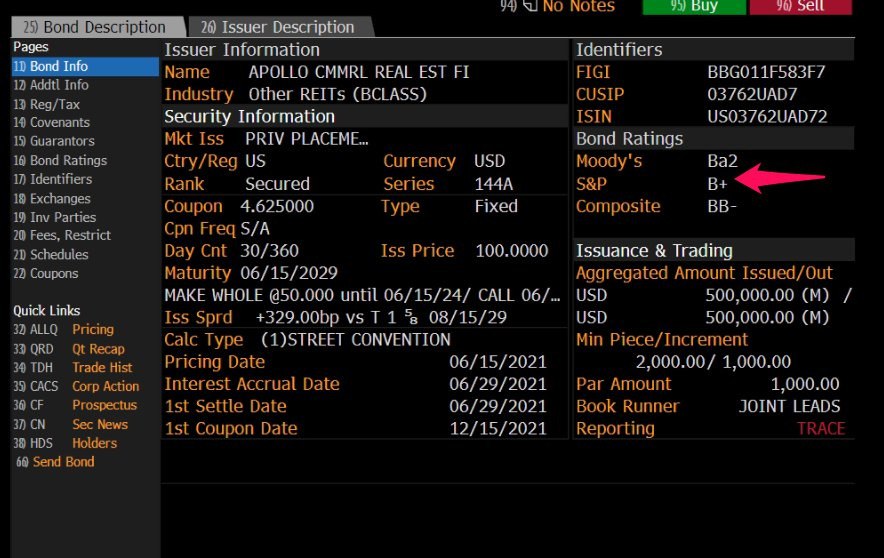Click the ISIN value US03762UAD72
Screen dimensions: 884x558
coord(767,117)
